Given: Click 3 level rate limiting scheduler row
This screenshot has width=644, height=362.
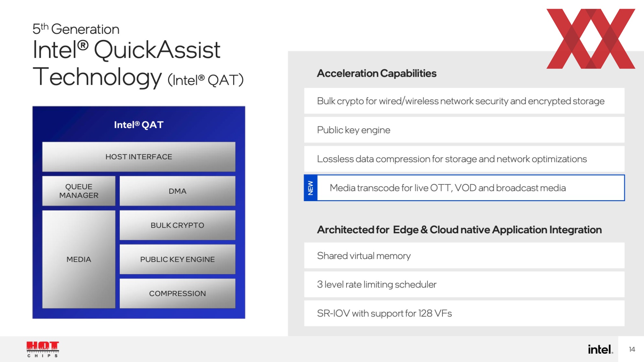Looking at the screenshot, I should [x=464, y=284].
